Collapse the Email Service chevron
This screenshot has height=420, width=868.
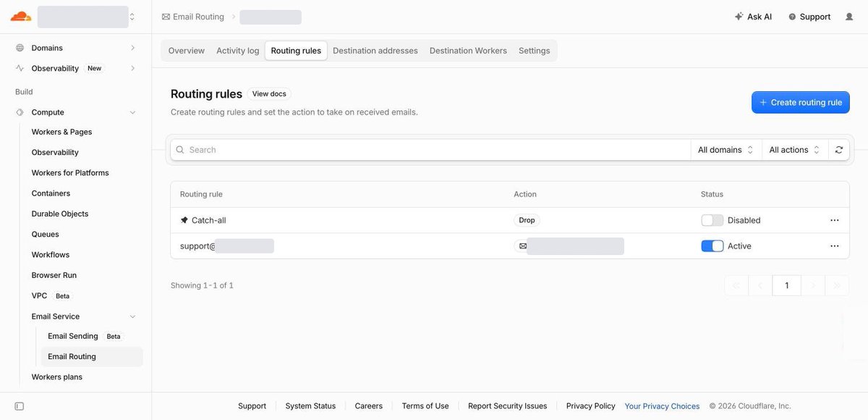point(132,316)
